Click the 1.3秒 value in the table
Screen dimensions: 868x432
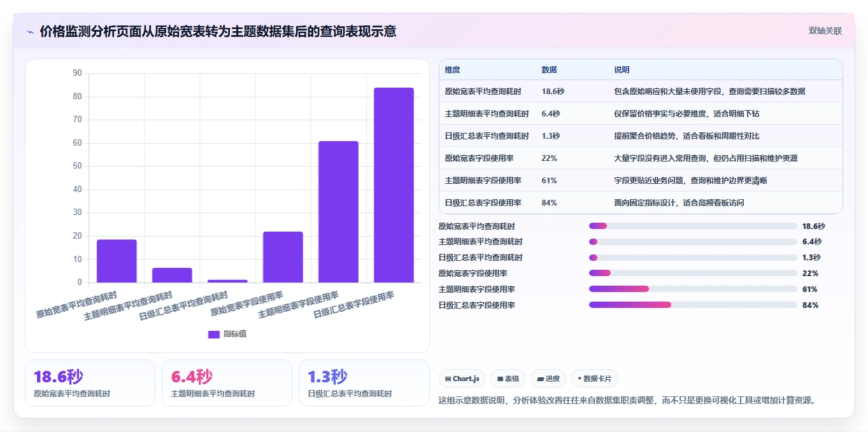click(x=551, y=136)
